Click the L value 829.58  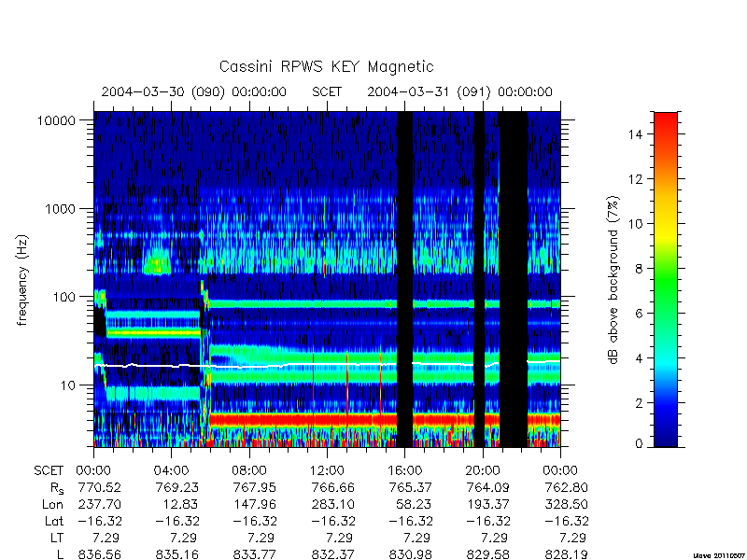pyautogui.click(x=487, y=554)
